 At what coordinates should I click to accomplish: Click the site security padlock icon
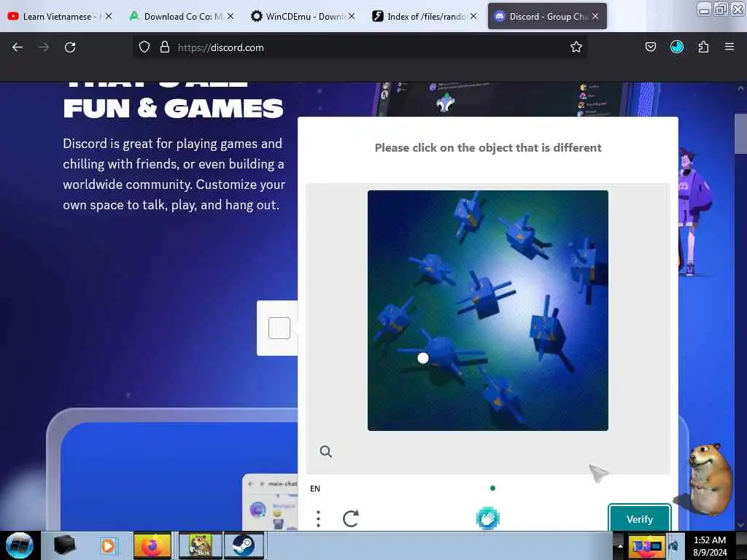point(165,47)
